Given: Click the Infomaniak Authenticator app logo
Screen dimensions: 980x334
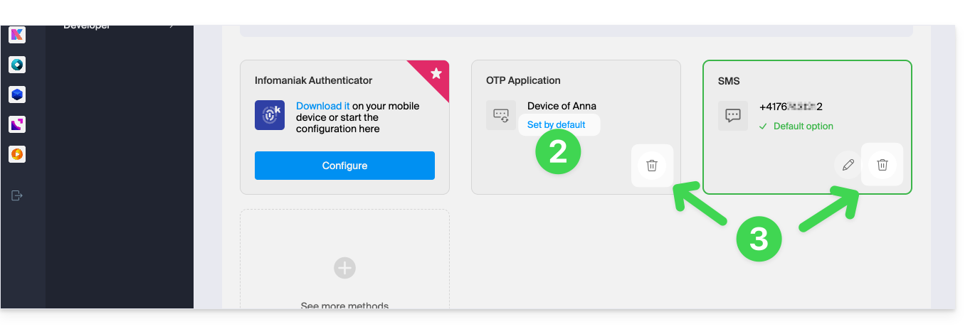Looking at the screenshot, I should [270, 115].
